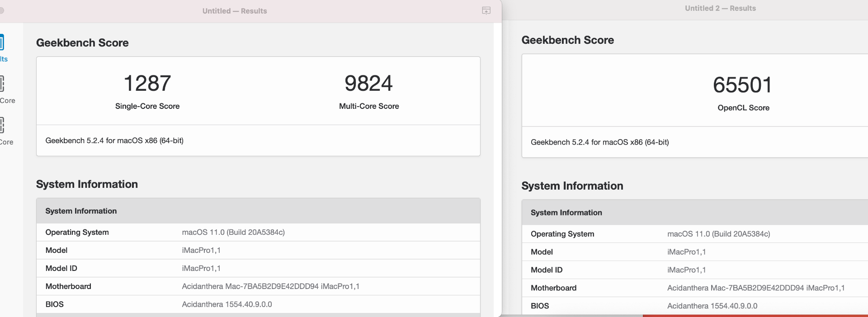Click Geekbench 5.2.4 version text in Untitled 2 window
The width and height of the screenshot is (868, 317).
(x=600, y=142)
